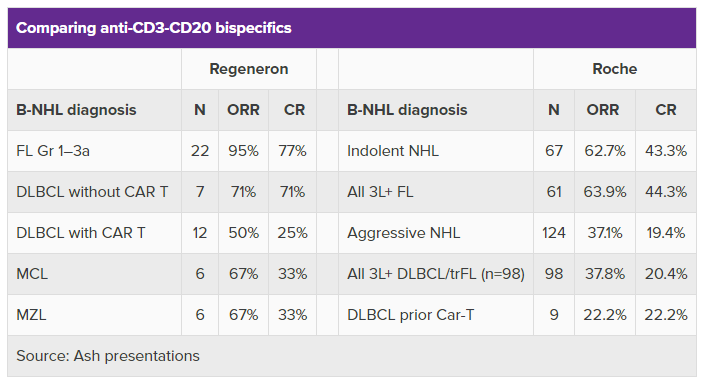Click the 'Source: Ash presentations' footer
Image resolution: width=701 pixels, height=382 pixels.
coord(108,356)
